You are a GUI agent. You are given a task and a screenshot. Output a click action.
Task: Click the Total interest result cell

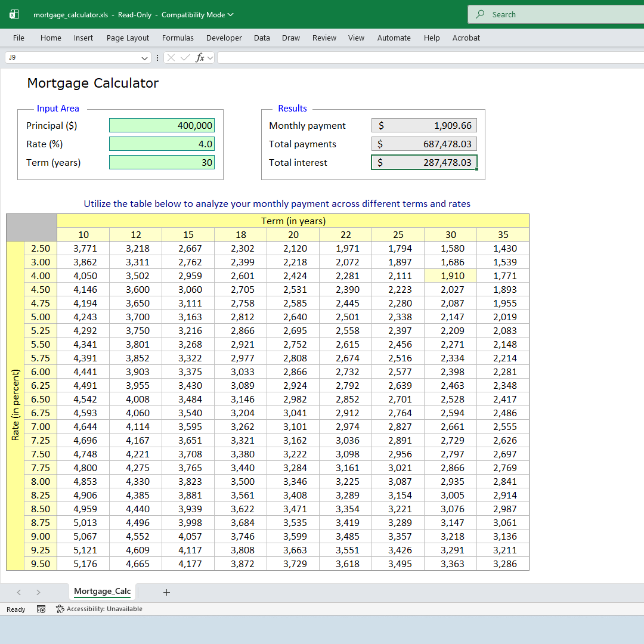[x=424, y=162]
